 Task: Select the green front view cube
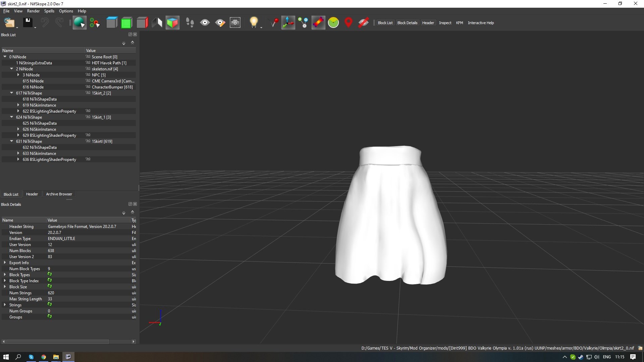pos(126,23)
